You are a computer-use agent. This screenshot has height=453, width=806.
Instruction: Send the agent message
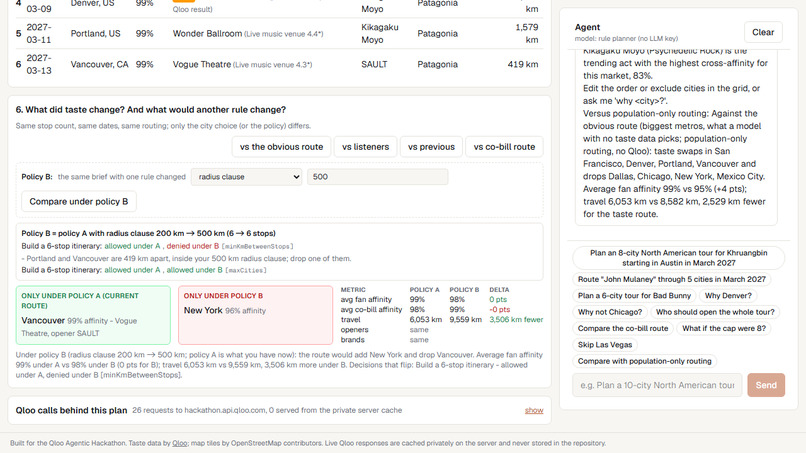tap(766, 385)
